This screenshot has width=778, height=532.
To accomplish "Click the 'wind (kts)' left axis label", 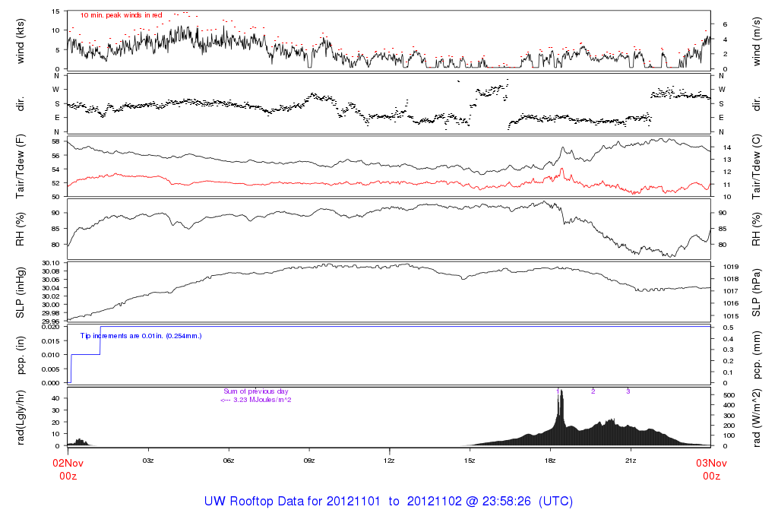I will click(21, 40).
